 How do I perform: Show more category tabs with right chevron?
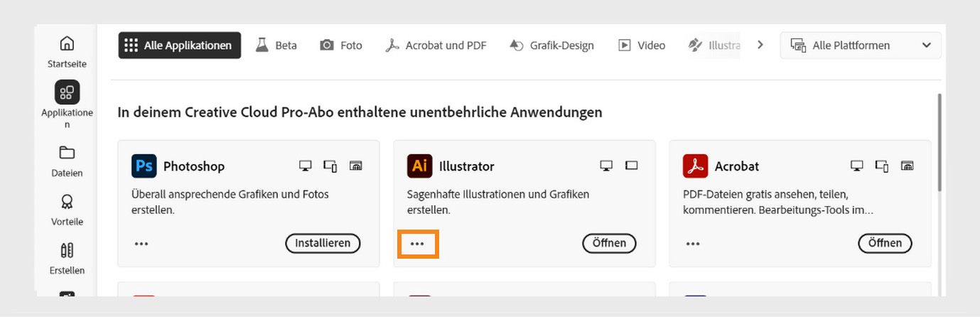point(760,45)
